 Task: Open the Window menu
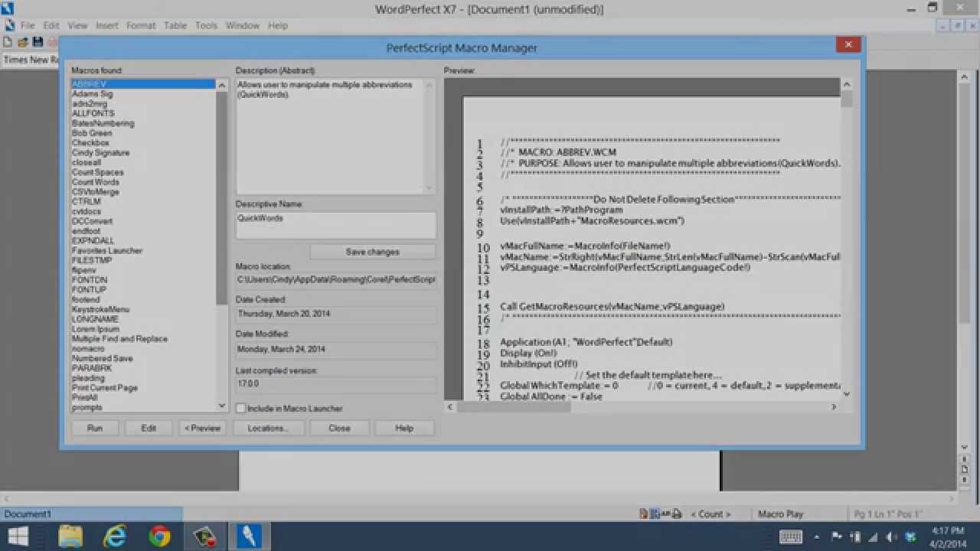[243, 25]
